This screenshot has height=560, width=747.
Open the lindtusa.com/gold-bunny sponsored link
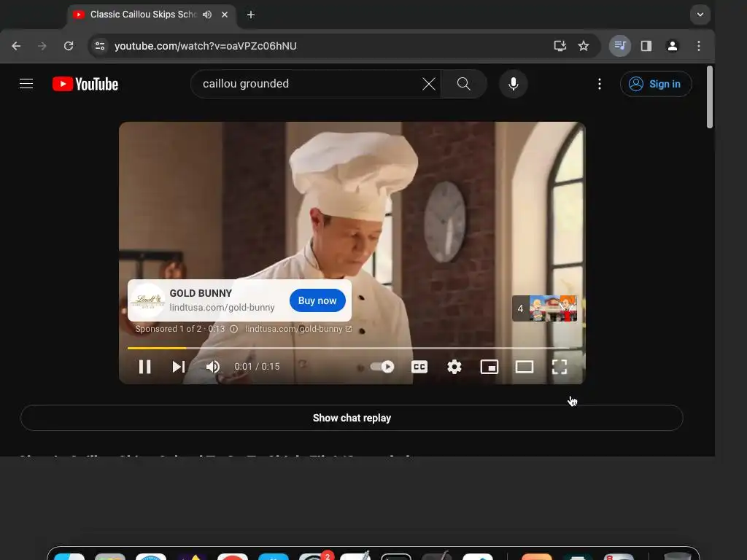[x=298, y=329]
